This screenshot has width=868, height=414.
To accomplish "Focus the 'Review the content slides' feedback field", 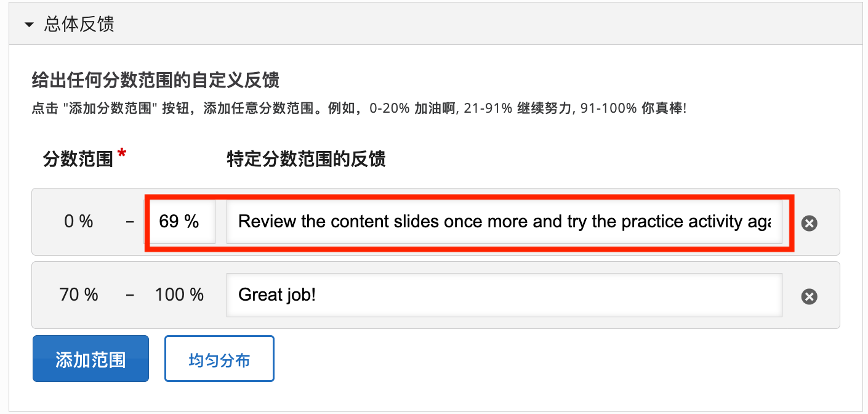I will click(x=504, y=222).
